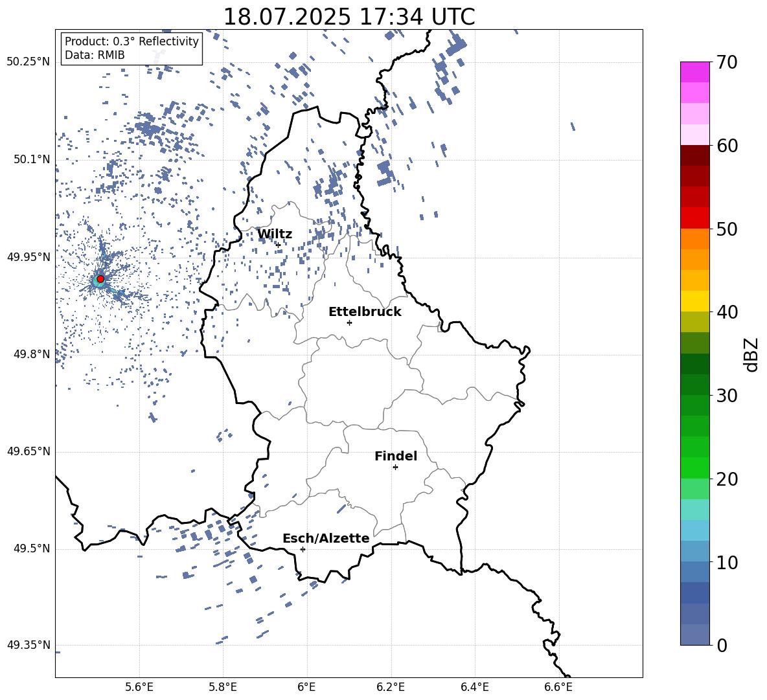Viewport: 767px width, 700px height.
Task: Click the orange colorbar segment just below 50
Action: point(695,239)
